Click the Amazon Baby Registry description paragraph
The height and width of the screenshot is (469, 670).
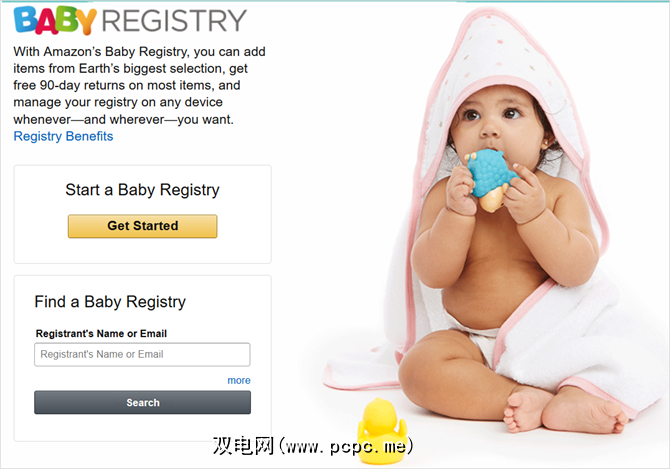coord(139,85)
